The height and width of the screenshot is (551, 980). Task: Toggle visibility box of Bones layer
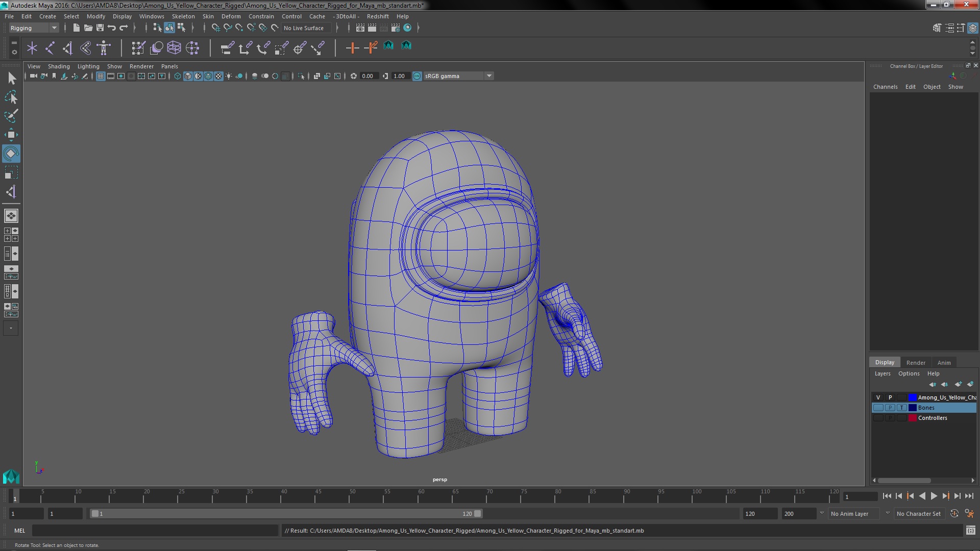pos(878,408)
